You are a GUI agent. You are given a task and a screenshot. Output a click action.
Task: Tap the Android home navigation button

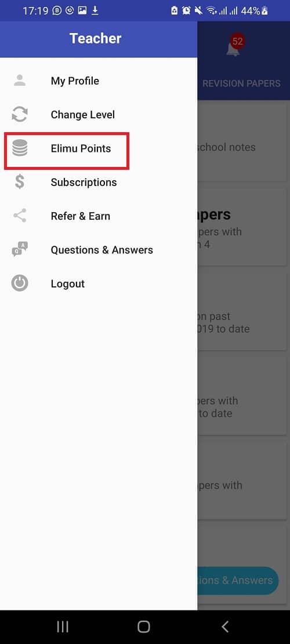(144, 627)
